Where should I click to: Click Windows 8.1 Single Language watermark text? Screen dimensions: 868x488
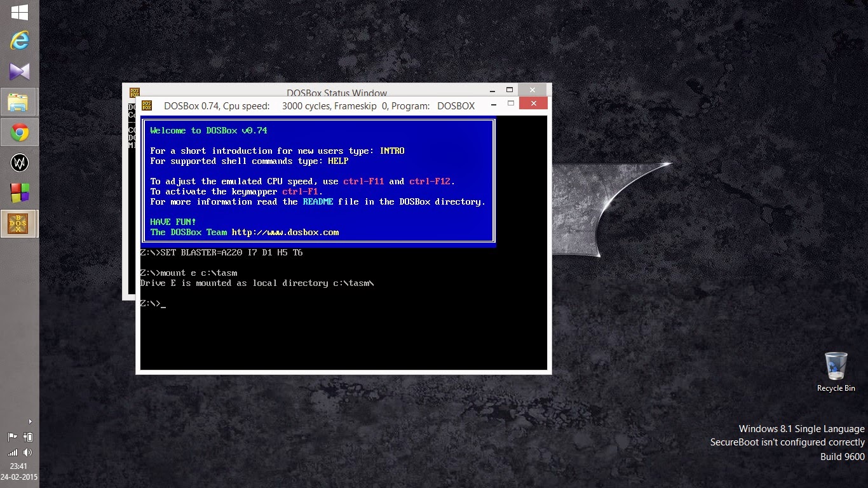tap(802, 429)
